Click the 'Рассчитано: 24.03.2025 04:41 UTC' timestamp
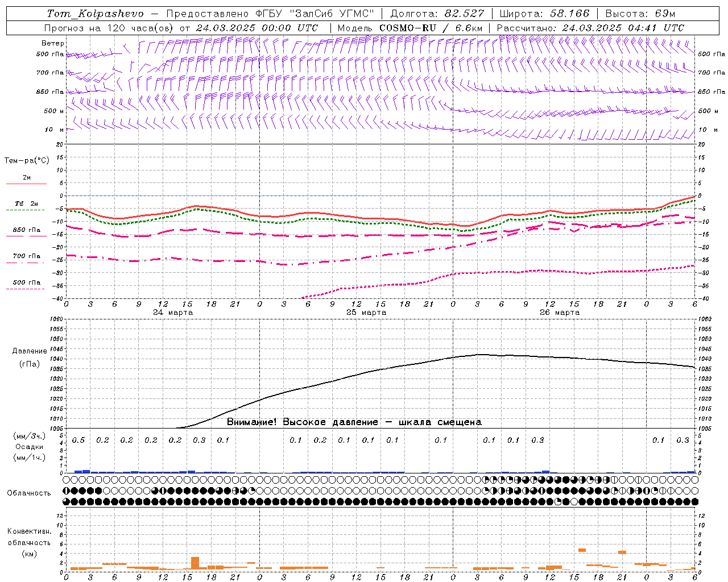The height and width of the screenshot is (582, 728). pyautogui.click(x=590, y=28)
